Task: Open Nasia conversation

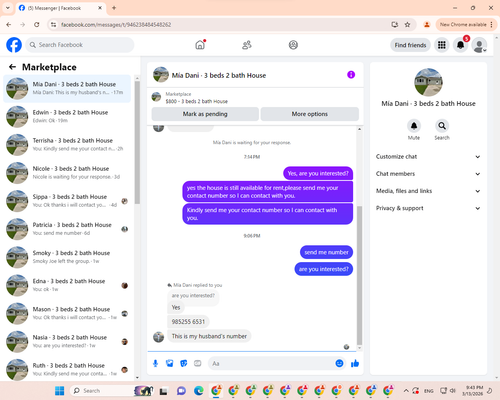Action: pos(67,341)
